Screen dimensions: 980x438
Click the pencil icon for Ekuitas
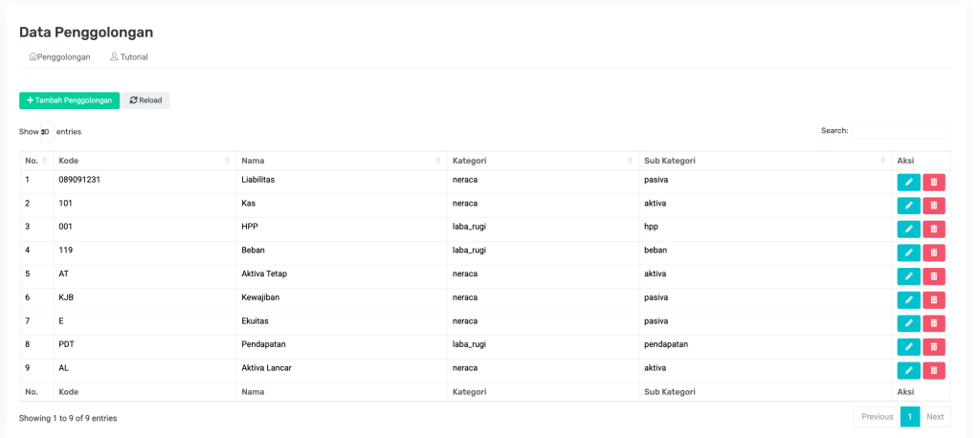point(908,323)
